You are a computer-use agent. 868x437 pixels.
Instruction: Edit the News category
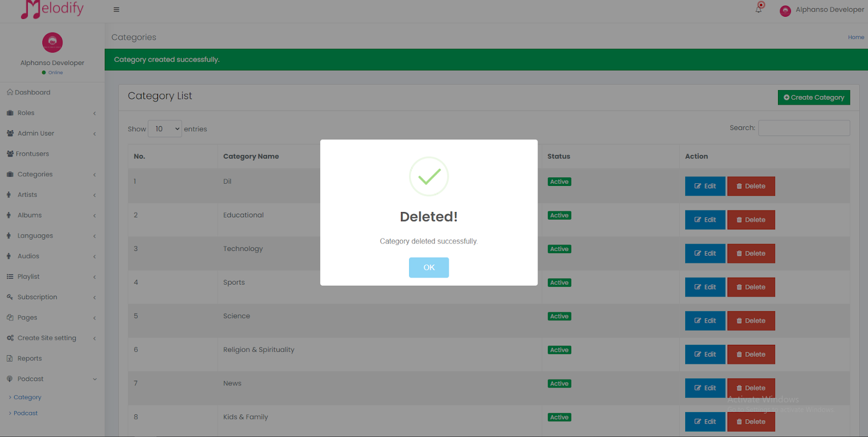[705, 388]
